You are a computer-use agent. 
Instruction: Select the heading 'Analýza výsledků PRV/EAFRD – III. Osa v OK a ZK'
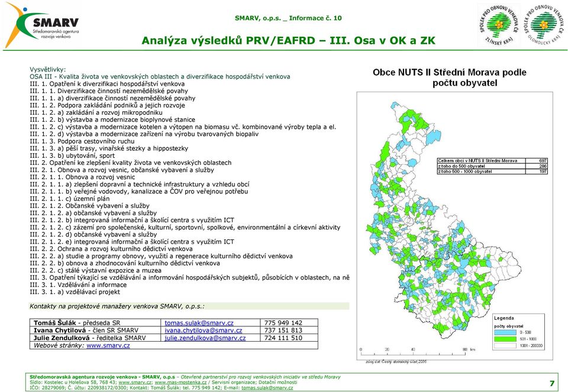click(288, 41)
